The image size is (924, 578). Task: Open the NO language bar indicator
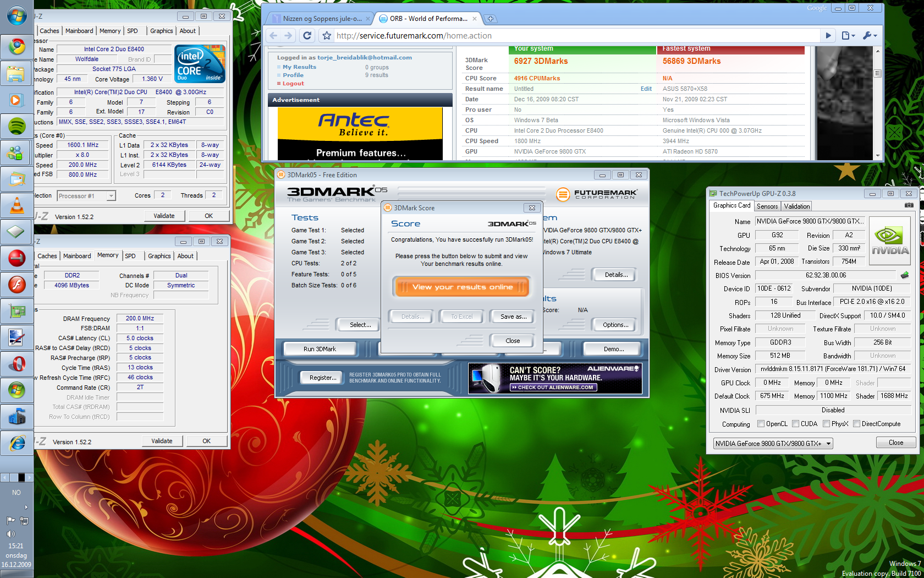pyautogui.click(x=16, y=493)
